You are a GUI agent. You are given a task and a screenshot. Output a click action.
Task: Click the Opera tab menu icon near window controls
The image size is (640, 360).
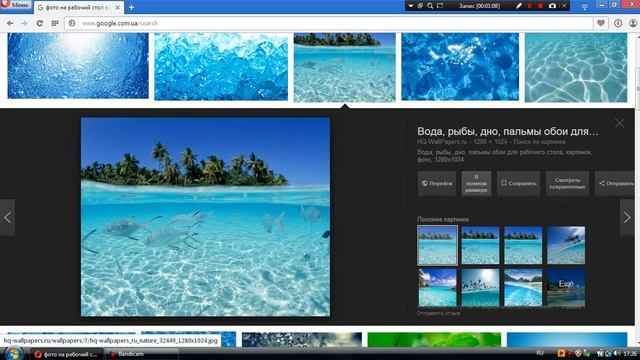[x=584, y=7]
